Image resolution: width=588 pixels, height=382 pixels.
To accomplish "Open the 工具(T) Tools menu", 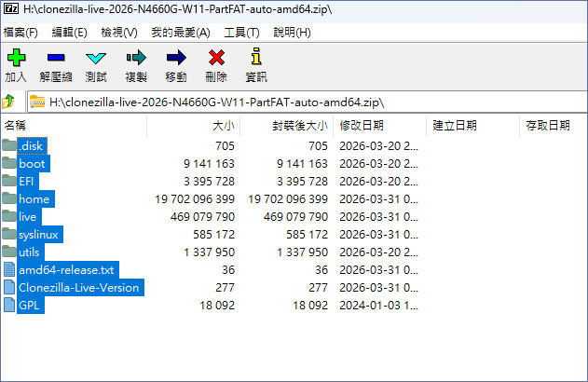I will 241,33.
